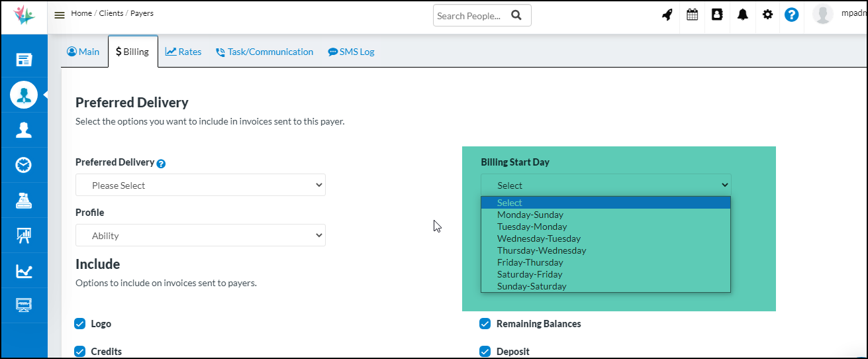Open the calendar icon in header
The width and height of the screenshot is (868, 359).
tap(692, 15)
